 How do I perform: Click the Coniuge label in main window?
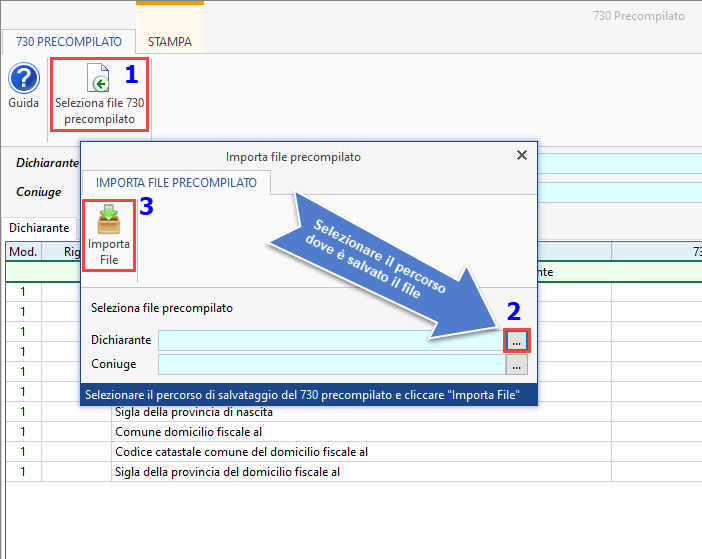[39, 192]
